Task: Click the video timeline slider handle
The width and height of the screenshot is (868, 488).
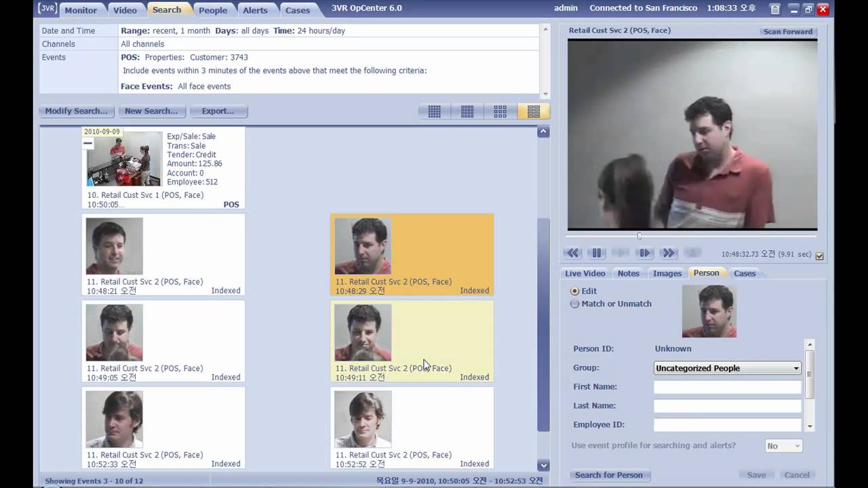Action: 639,237
